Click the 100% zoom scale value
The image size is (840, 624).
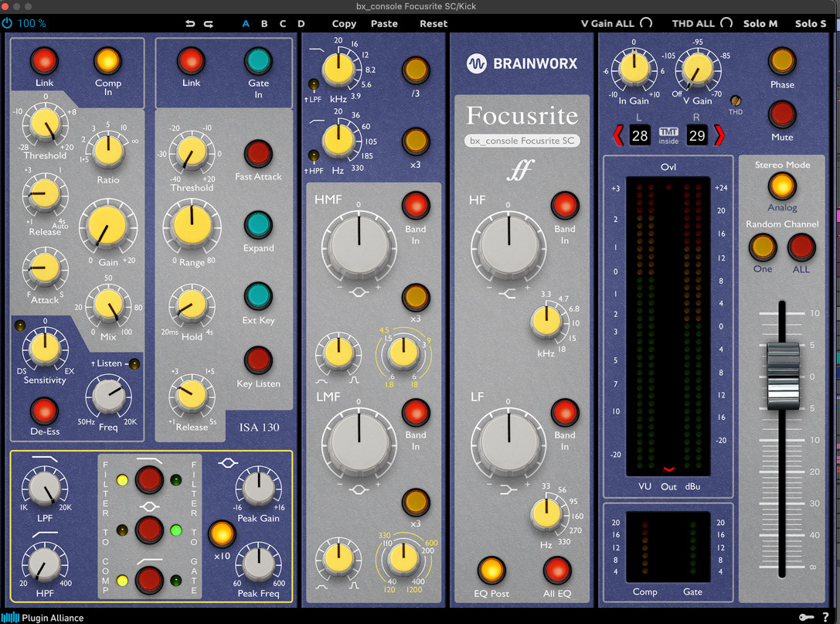click(32, 24)
